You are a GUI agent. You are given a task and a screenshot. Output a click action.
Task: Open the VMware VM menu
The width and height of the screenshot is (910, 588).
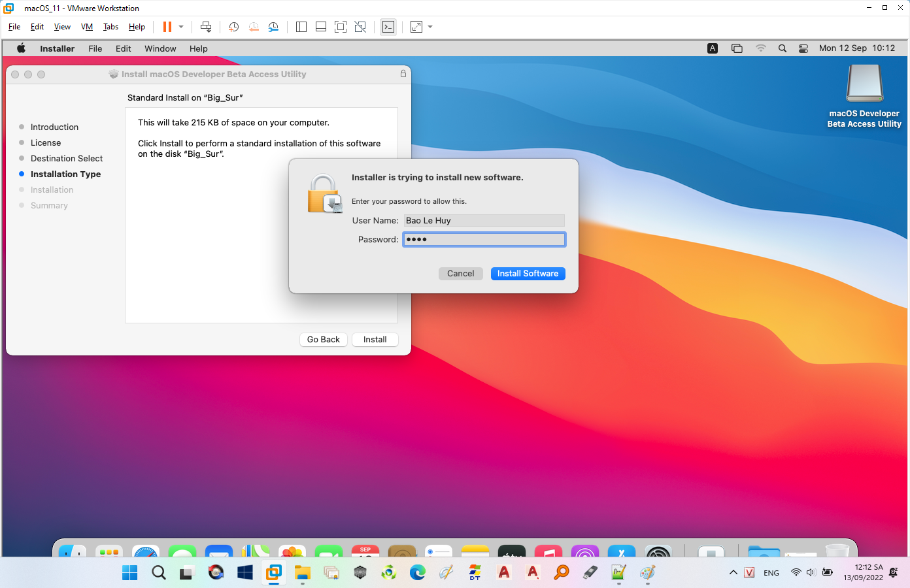(87, 27)
